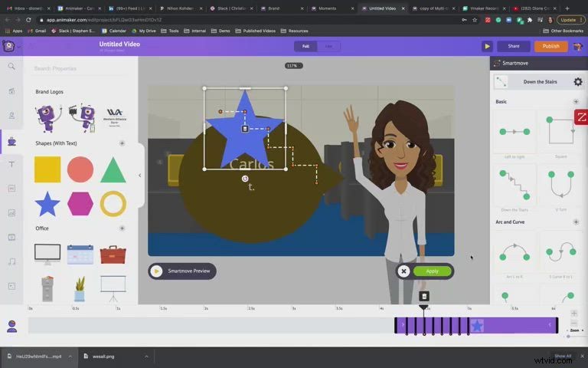Insert the blue star shape from library

pos(47,204)
